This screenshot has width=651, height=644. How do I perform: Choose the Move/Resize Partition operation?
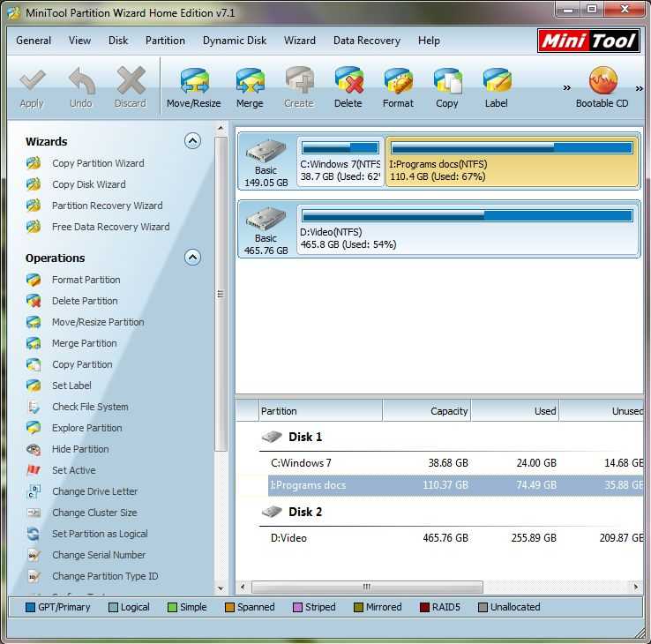98,322
